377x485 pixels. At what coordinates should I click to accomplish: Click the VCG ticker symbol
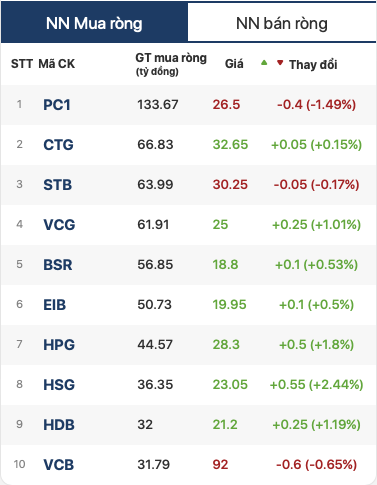click(59, 225)
